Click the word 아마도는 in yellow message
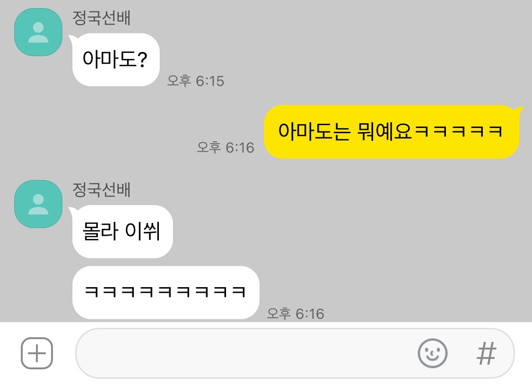 (314, 131)
